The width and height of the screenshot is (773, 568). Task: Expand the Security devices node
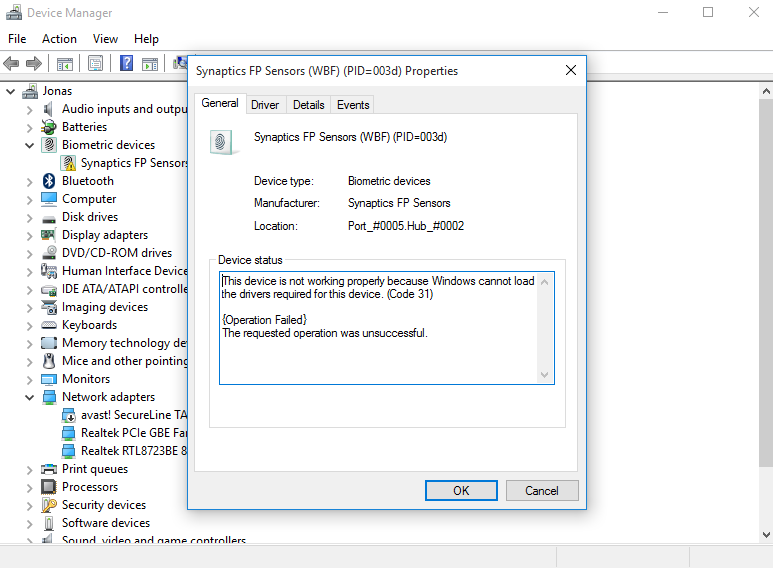[x=29, y=506]
